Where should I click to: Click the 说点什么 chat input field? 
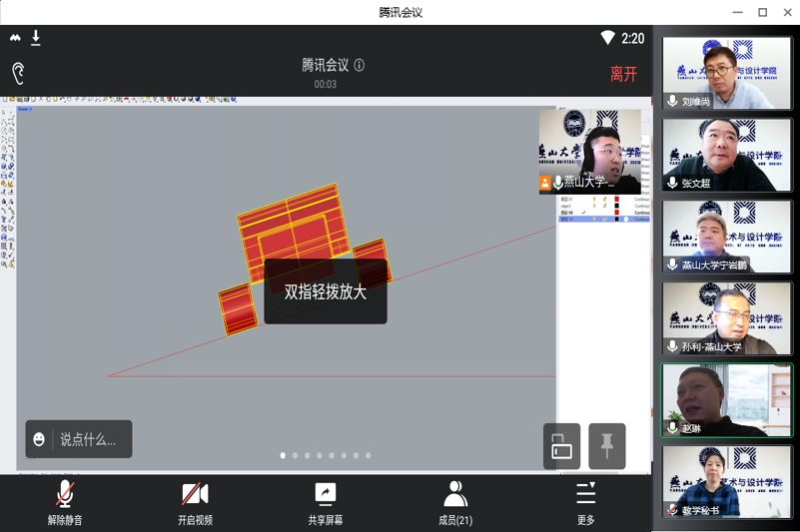click(88, 439)
